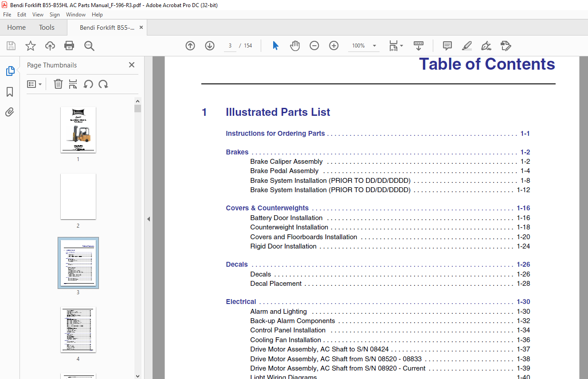Screen dimensions: 588x379
Task: Click thumbnail panel scroll up arrow
Action: point(137,101)
